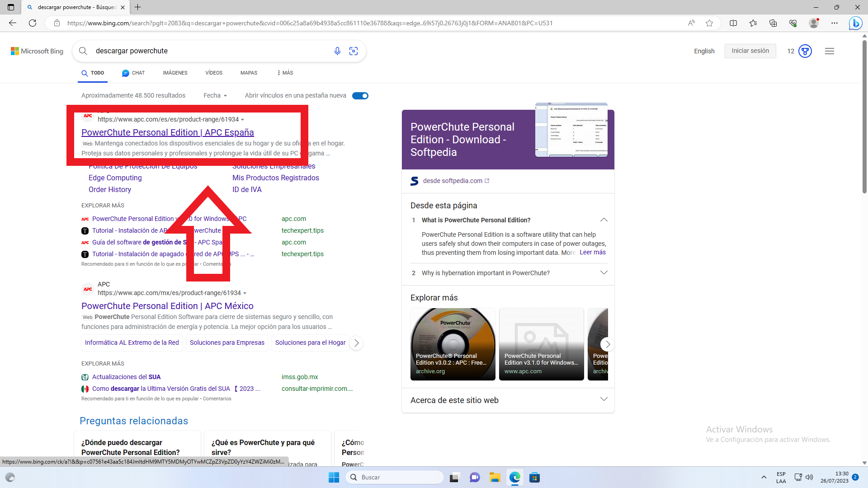Screen dimensions: 868x488
Task: Click the Iniciar sesión button
Action: click(750, 51)
